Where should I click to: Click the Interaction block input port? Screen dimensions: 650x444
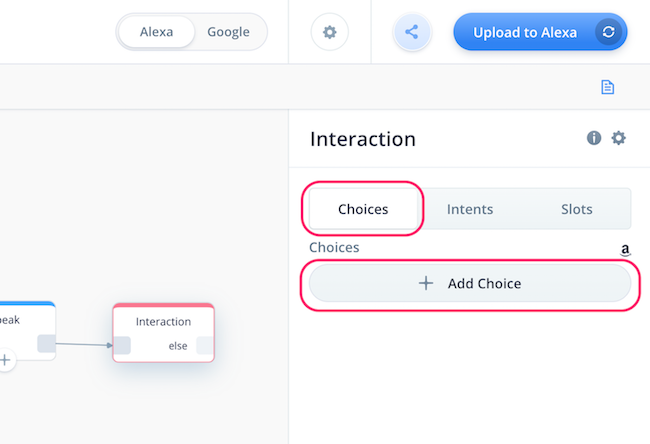pos(122,345)
